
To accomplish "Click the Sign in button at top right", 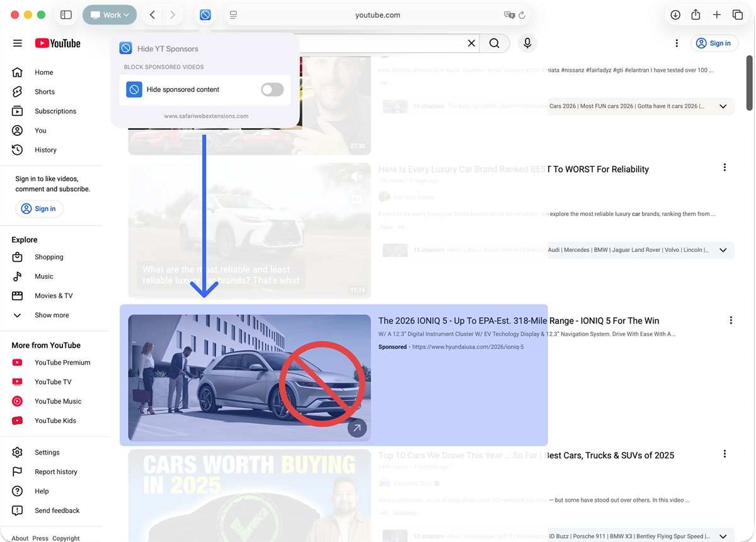I will coord(714,43).
